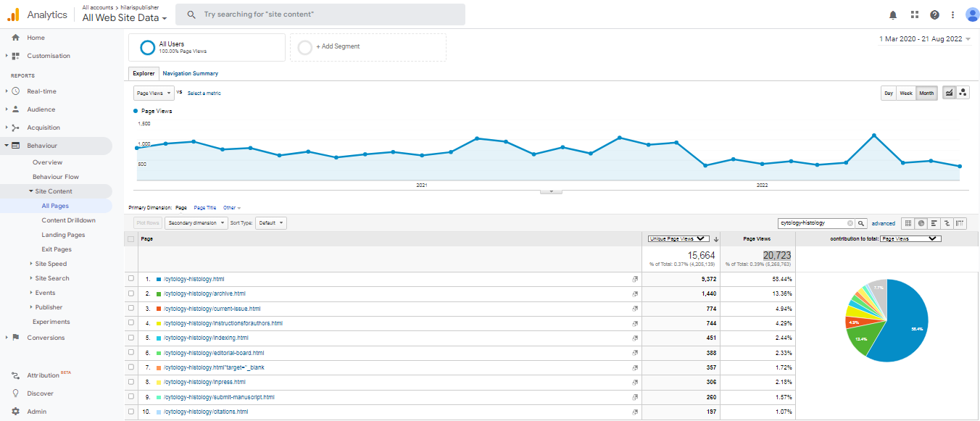Click the advanced filter link

[883, 223]
